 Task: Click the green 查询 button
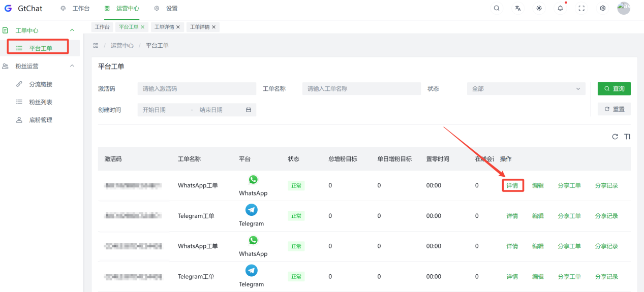pyautogui.click(x=614, y=89)
